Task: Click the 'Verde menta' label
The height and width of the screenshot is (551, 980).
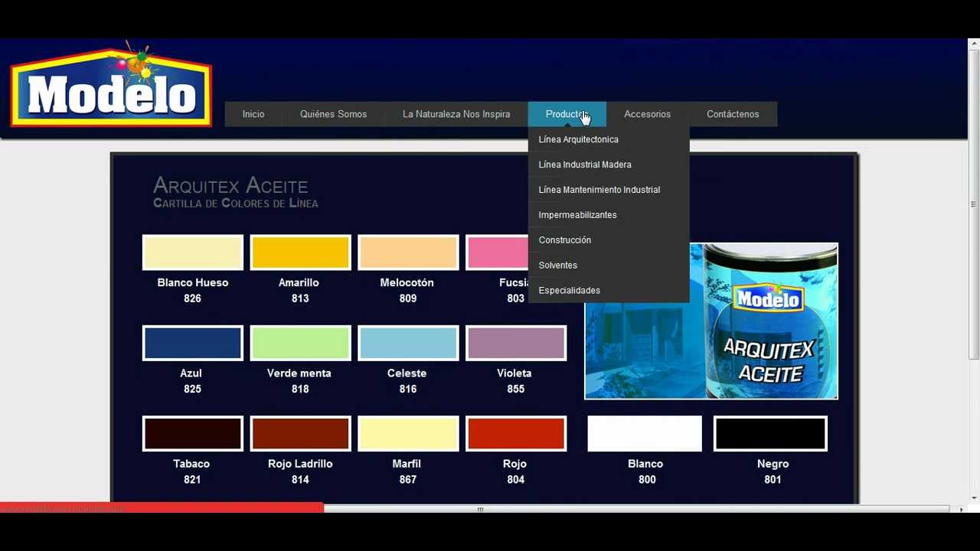Action: [299, 373]
